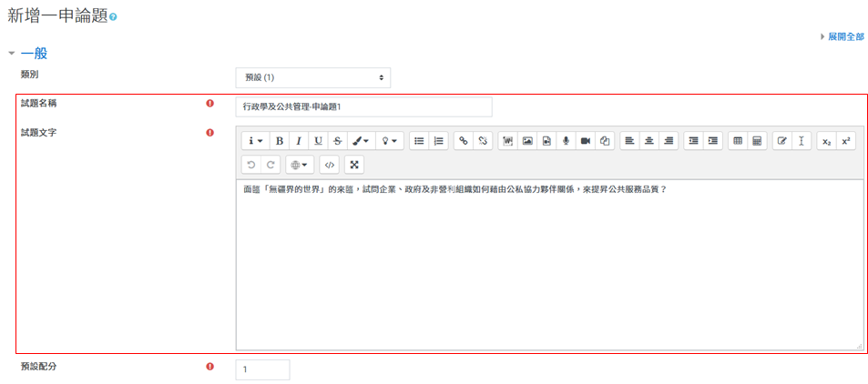Redo the last edit
This screenshot has height=384, width=868.
(x=271, y=165)
